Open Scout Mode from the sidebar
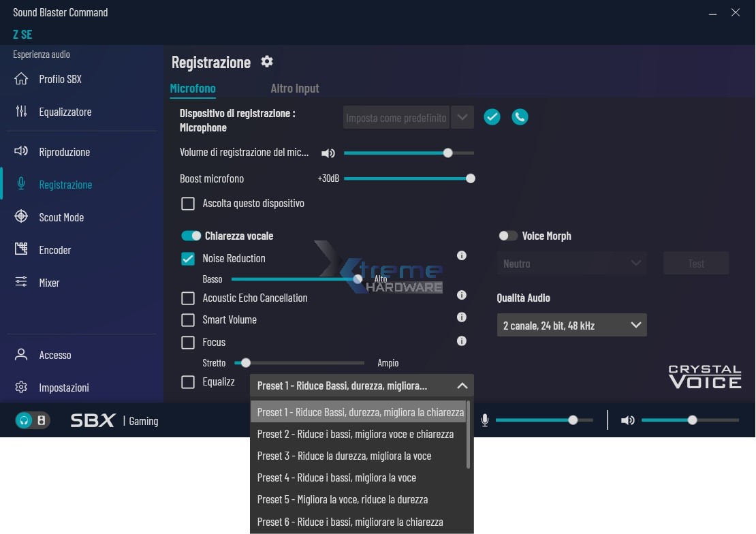 pyautogui.click(x=61, y=217)
